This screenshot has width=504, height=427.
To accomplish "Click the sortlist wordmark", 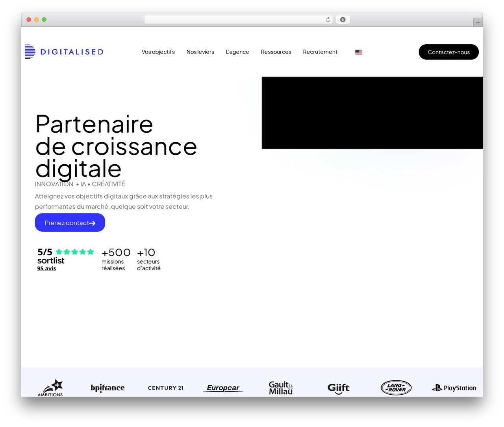I will (51, 260).
